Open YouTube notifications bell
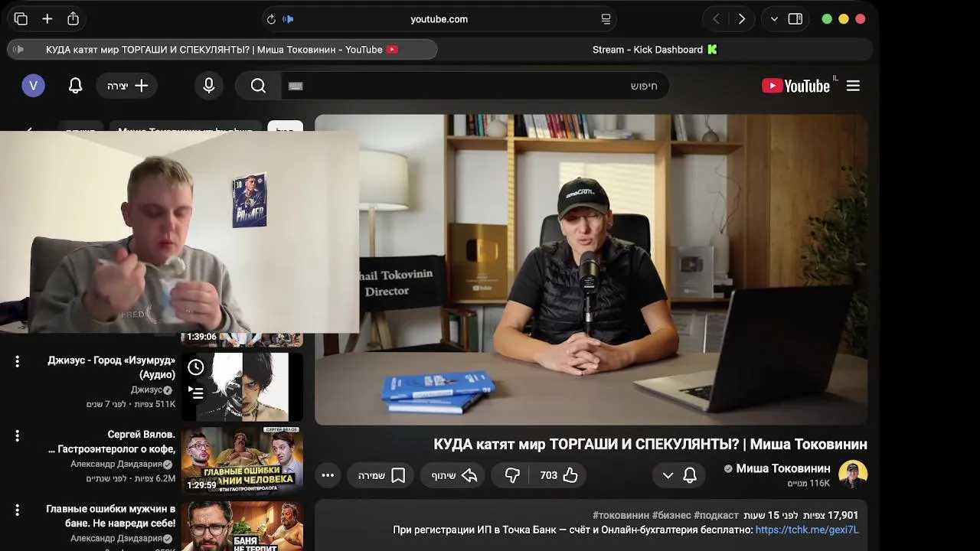Image resolution: width=980 pixels, height=551 pixels. click(75, 86)
